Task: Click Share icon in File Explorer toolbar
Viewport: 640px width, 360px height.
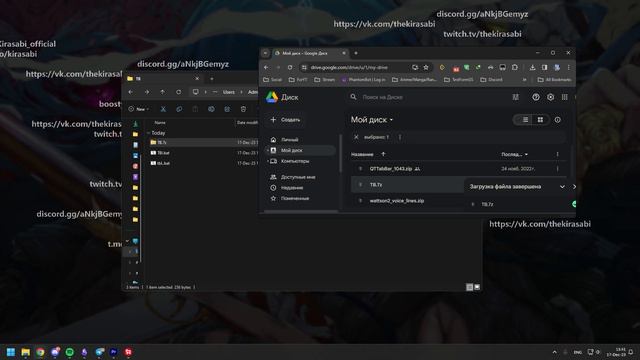Action: pyautogui.click(x=227, y=109)
